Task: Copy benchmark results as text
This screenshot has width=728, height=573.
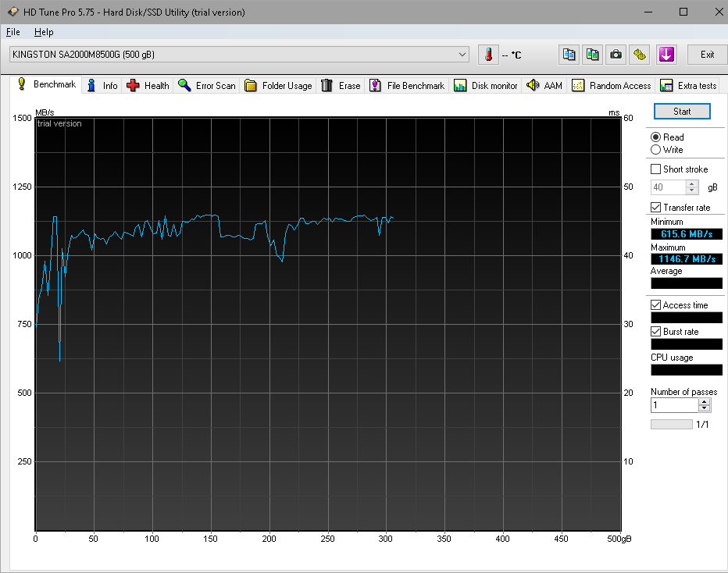Action: [x=569, y=55]
